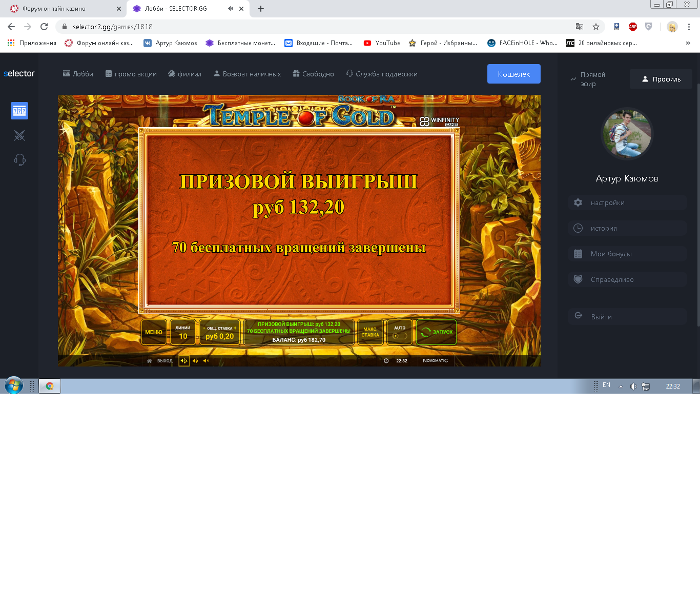Open the PNG download extension icon

pyautogui.click(x=616, y=27)
